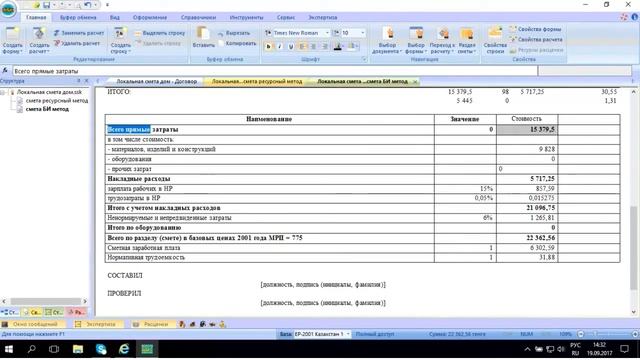The image size is (640, 360).
Task: Switch to the Справочники ribbon tab
Action: tap(198, 18)
